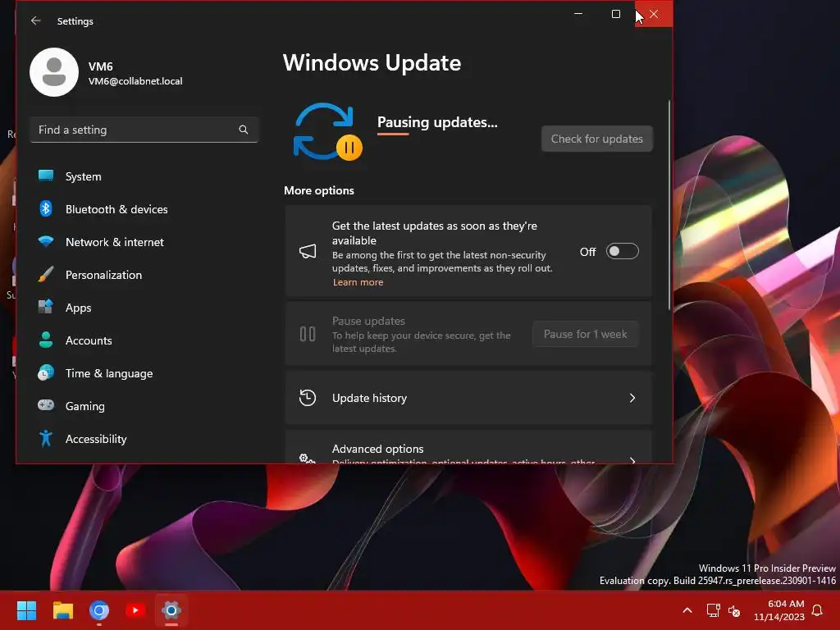This screenshot has width=840, height=630.
Task: Click the Pausing updates status text
Action: point(437,122)
